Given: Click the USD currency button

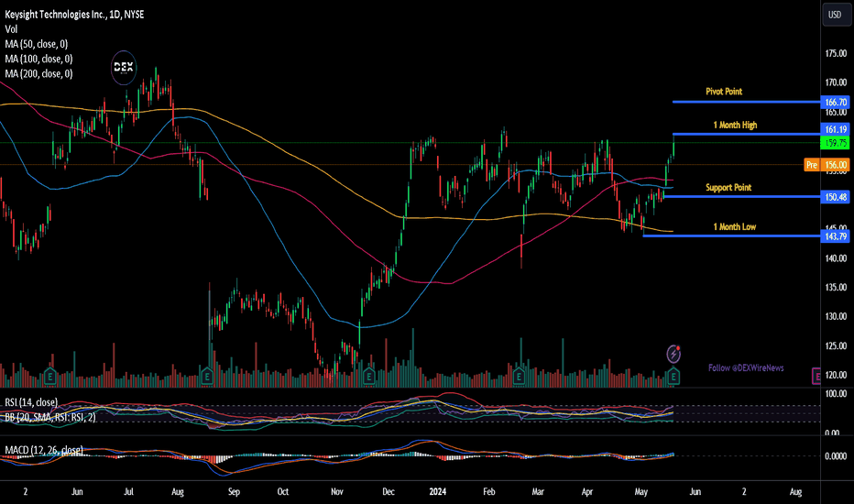Looking at the screenshot, I should pyautogui.click(x=835, y=15).
